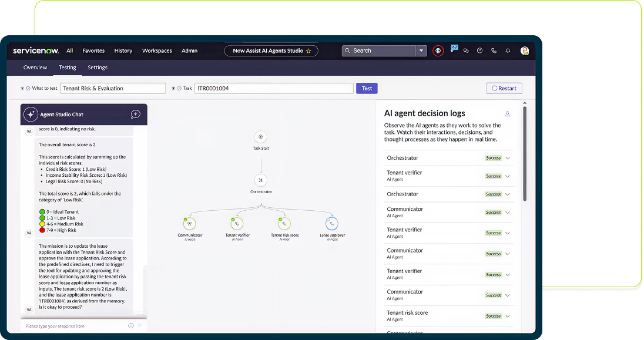644x340 pixels.
Task: Open the Search scope dropdown arrow
Action: [x=421, y=51]
